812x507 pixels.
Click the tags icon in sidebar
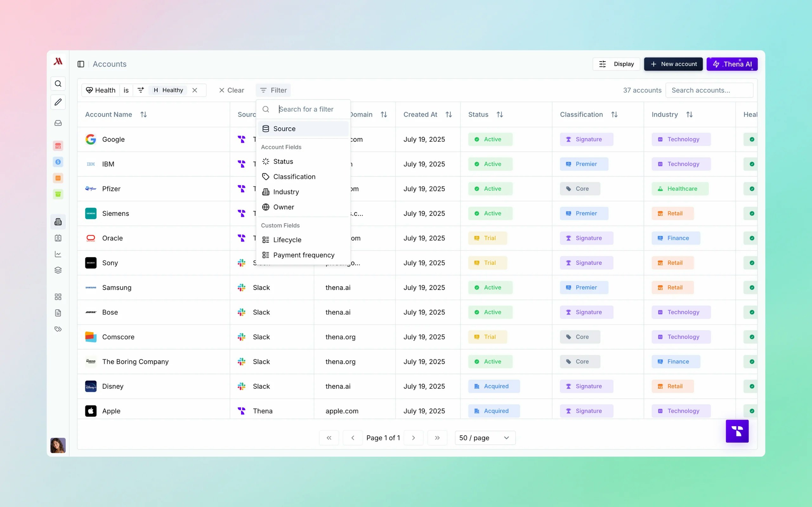(58, 329)
